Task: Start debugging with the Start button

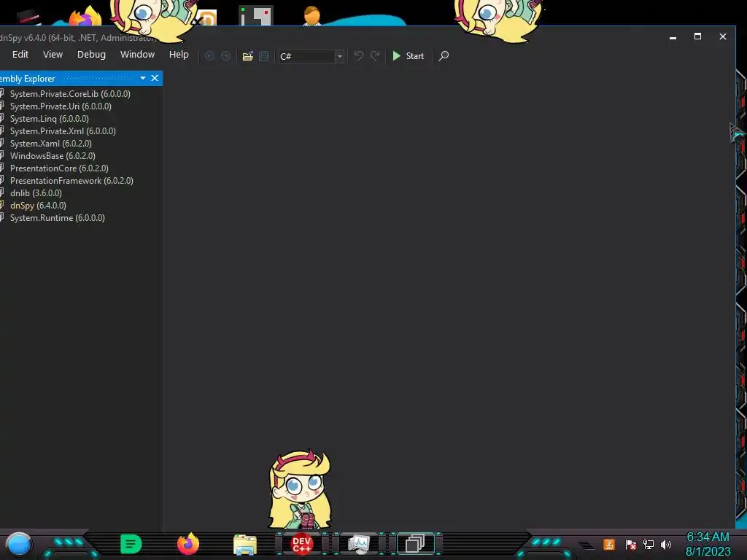Action: [408, 56]
